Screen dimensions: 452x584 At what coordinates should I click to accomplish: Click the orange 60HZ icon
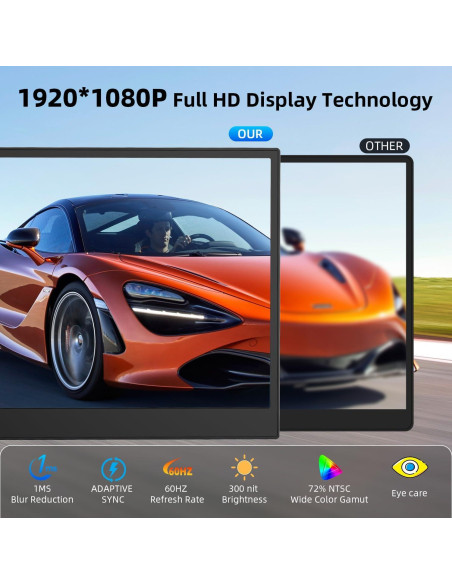pyautogui.click(x=178, y=468)
